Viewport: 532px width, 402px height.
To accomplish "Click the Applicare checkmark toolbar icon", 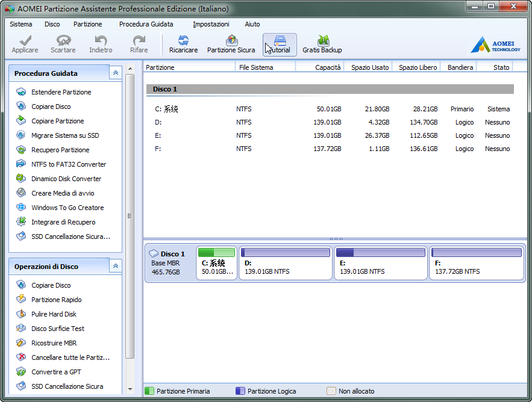I will coord(25,40).
